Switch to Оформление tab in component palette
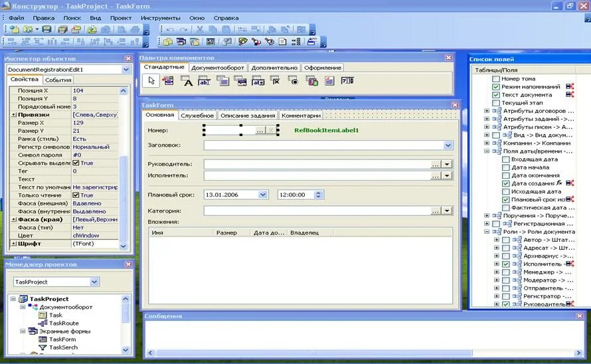Screen dimensions: 591x364 [323, 68]
